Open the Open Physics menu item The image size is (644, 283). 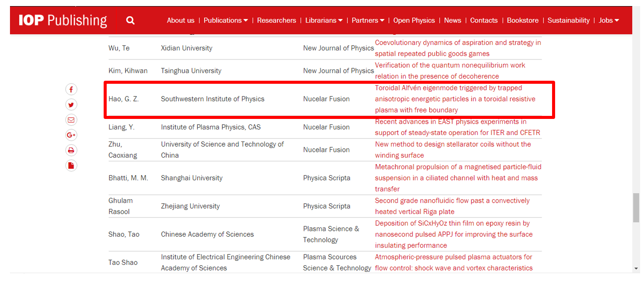pyautogui.click(x=414, y=20)
